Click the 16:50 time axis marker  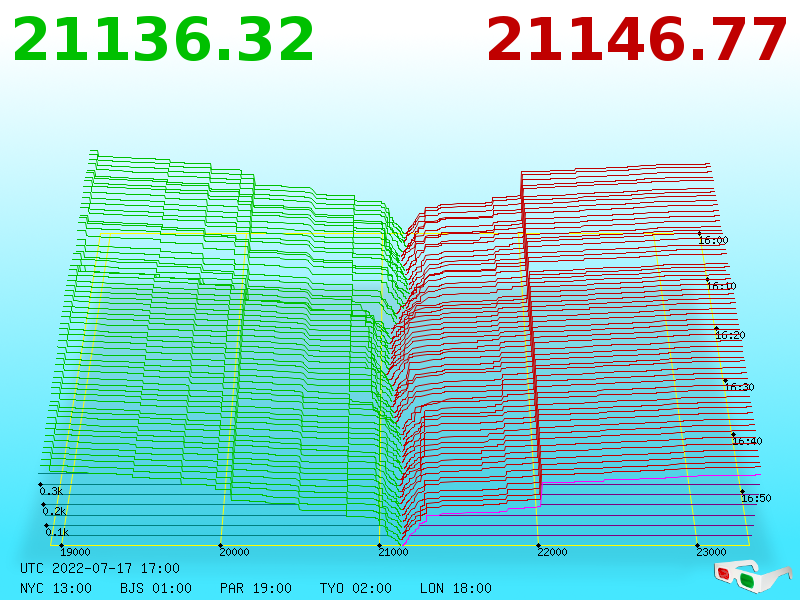coord(756,498)
